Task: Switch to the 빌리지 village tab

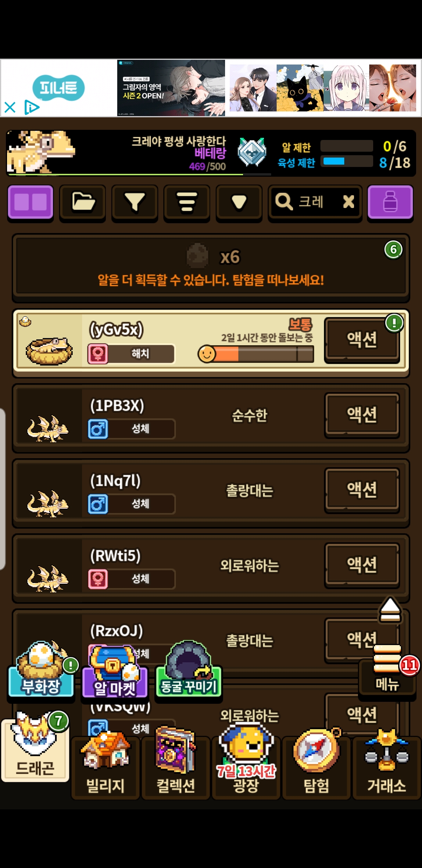Action: tap(105, 766)
